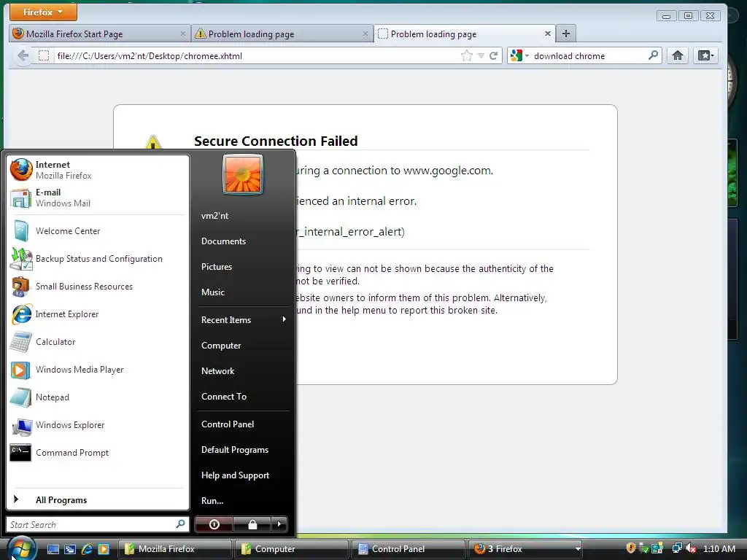
Task: Launch Windows Media Player from Quick Launch
Action: (x=104, y=549)
